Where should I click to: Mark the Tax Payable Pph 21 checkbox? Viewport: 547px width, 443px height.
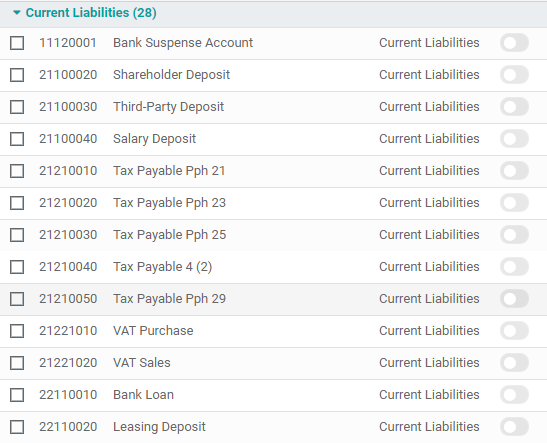coord(17,171)
